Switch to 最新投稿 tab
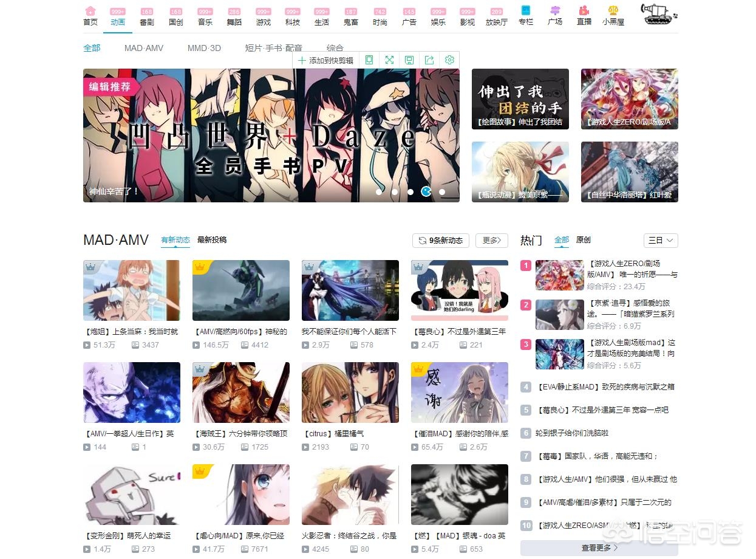Screen dimensions: 756x559 pyautogui.click(x=212, y=240)
